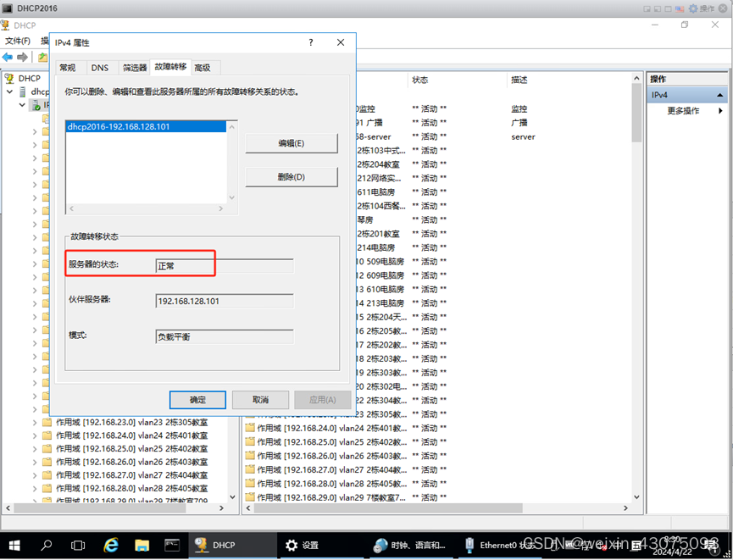Click folder icon of tree scope 192.168.26.0
The image size is (733, 560).
click(47, 462)
